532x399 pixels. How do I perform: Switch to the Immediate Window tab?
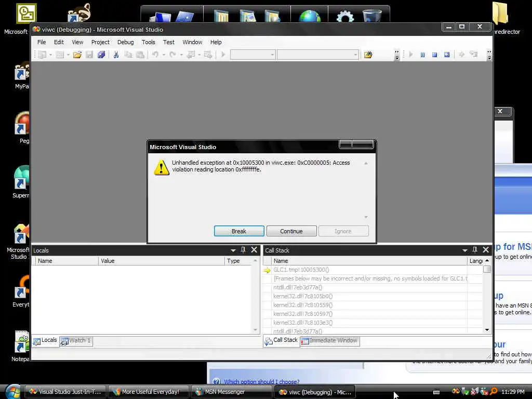[330, 341]
